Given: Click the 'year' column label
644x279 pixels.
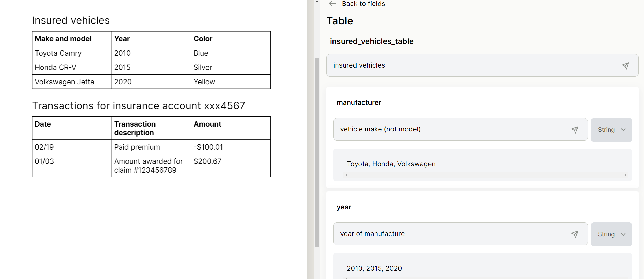Looking at the screenshot, I should point(344,207).
